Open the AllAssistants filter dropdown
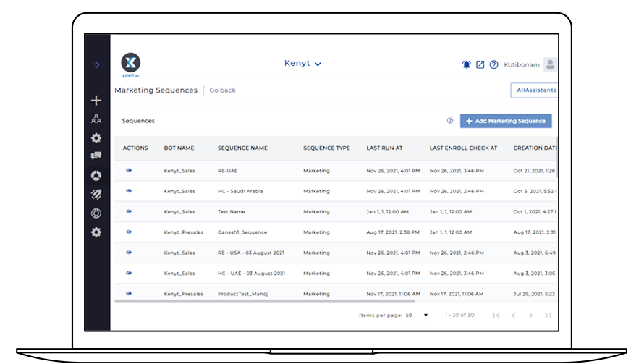The image size is (644, 364). 534,90
